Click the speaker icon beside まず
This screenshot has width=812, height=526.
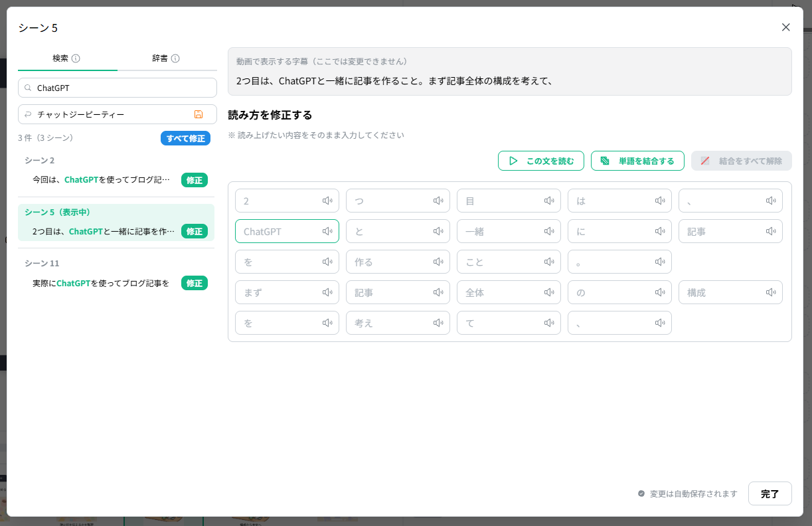[x=327, y=292]
